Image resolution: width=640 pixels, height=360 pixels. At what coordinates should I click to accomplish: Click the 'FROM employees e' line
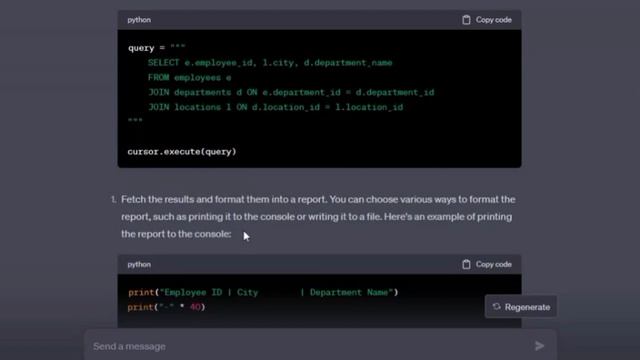pyautogui.click(x=189, y=78)
